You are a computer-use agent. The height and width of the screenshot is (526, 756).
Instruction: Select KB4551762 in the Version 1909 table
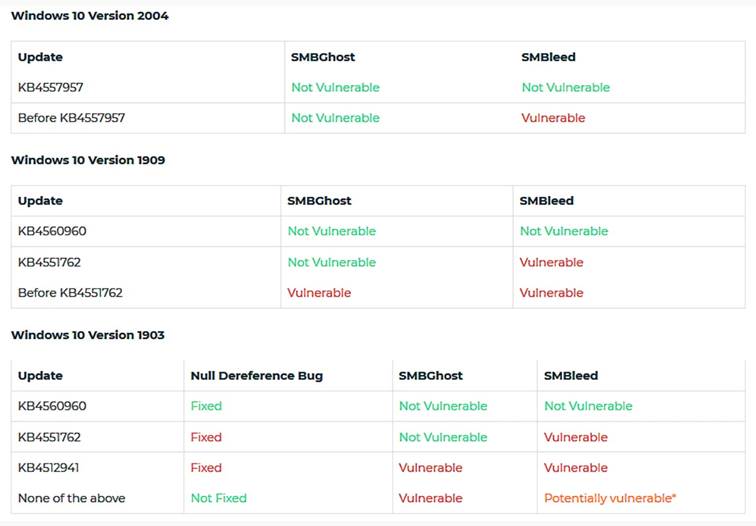(x=49, y=262)
